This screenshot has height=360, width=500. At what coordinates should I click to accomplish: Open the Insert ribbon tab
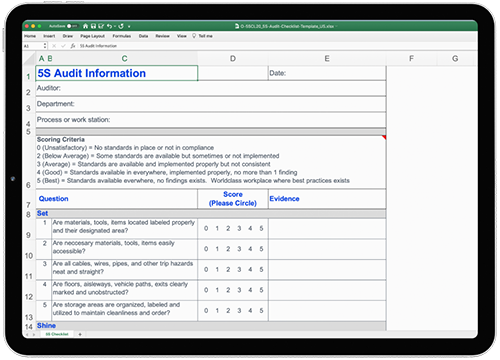coord(49,36)
